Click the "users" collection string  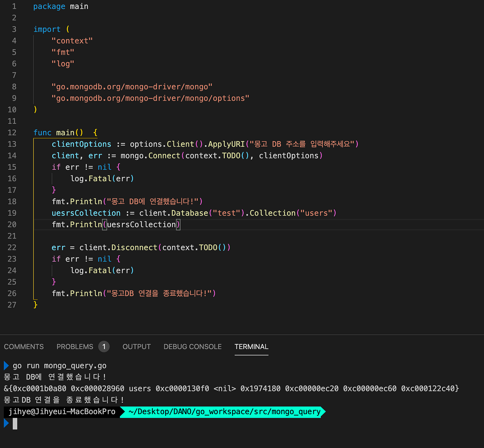(x=316, y=213)
